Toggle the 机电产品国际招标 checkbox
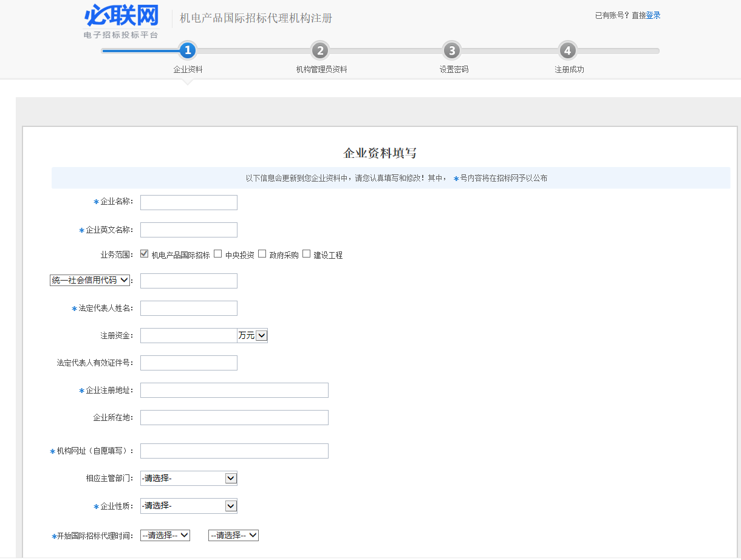Screen dimensions: 741x560 (x=145, y=254)
